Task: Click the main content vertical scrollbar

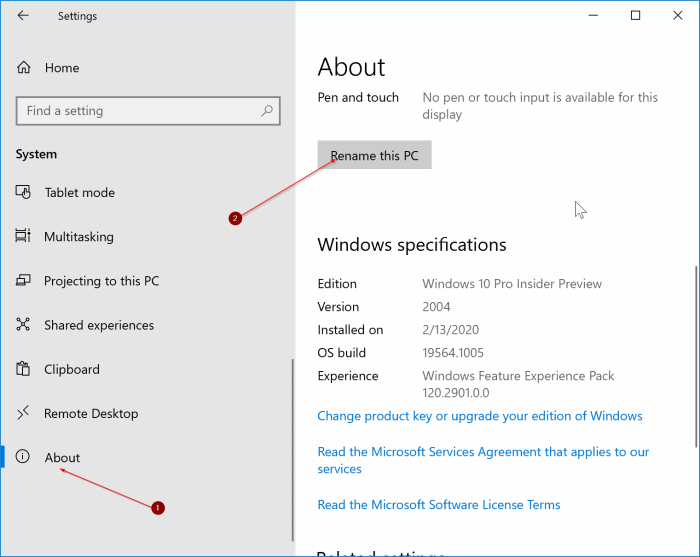Action: [696, 356]
